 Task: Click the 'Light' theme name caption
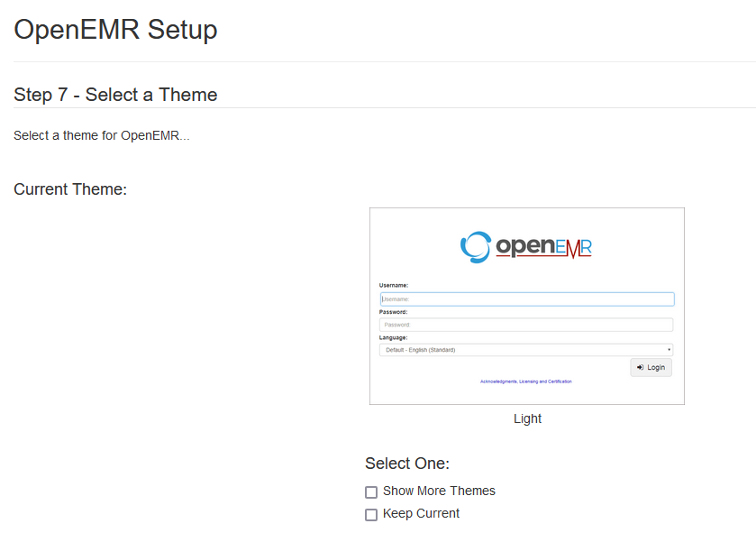click(527, 419)
